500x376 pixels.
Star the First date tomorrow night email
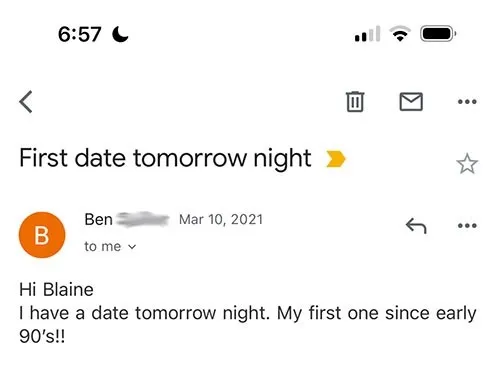(x=467, y=164)
